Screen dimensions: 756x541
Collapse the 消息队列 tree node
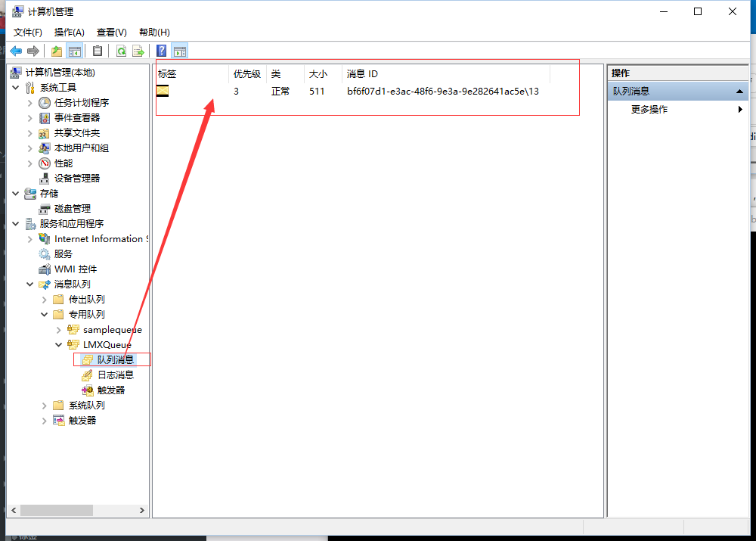tap(30, 284)
